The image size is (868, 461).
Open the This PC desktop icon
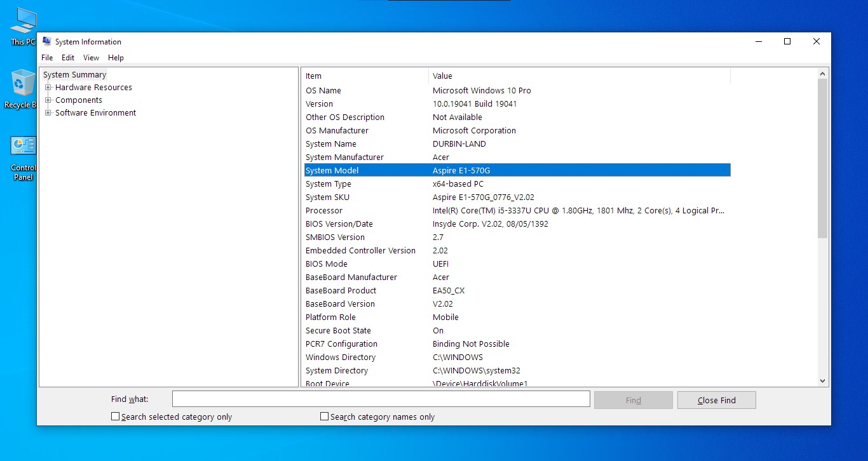(x=24, y=27)
